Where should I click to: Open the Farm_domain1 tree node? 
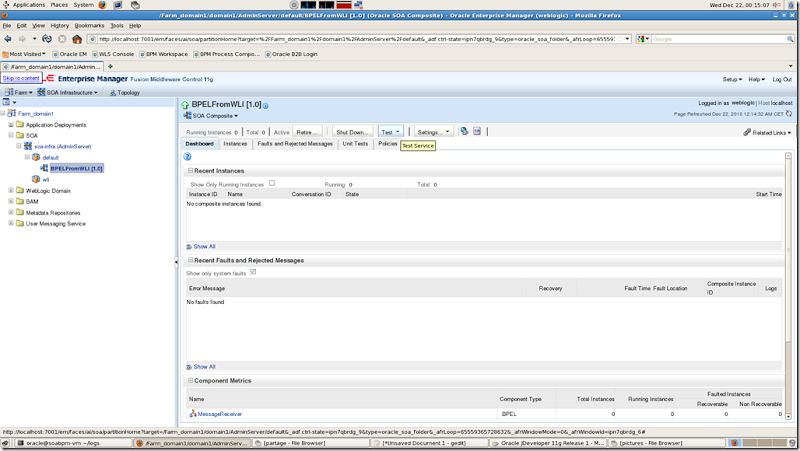(36, 114)
